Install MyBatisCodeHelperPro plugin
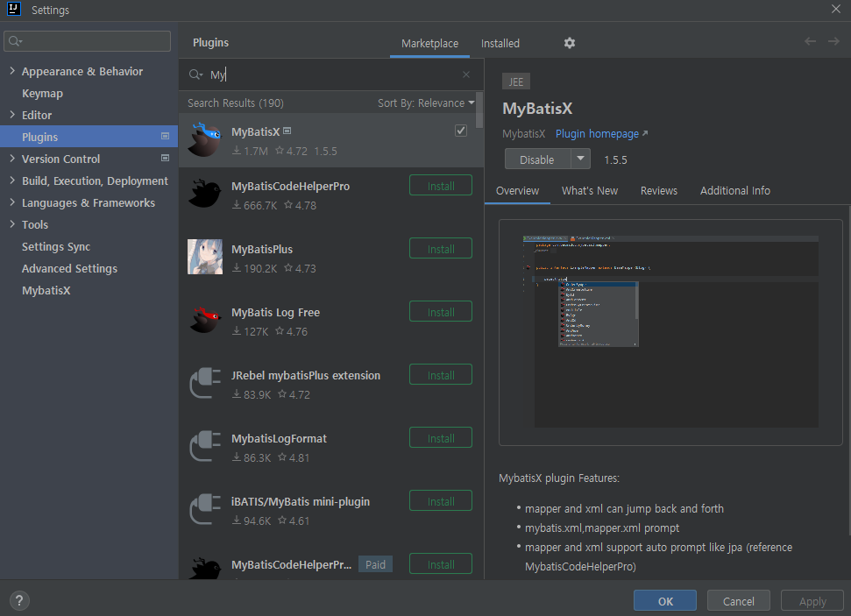Screen dimensions: 851x616 point(441,186)
